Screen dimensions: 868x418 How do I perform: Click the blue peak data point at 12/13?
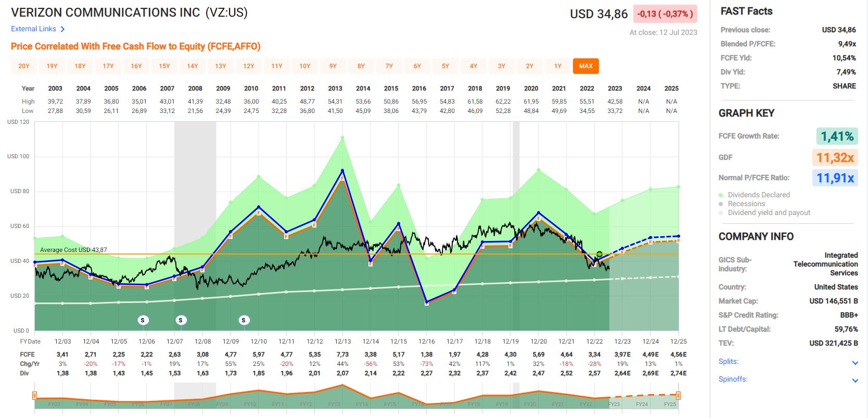342,170
